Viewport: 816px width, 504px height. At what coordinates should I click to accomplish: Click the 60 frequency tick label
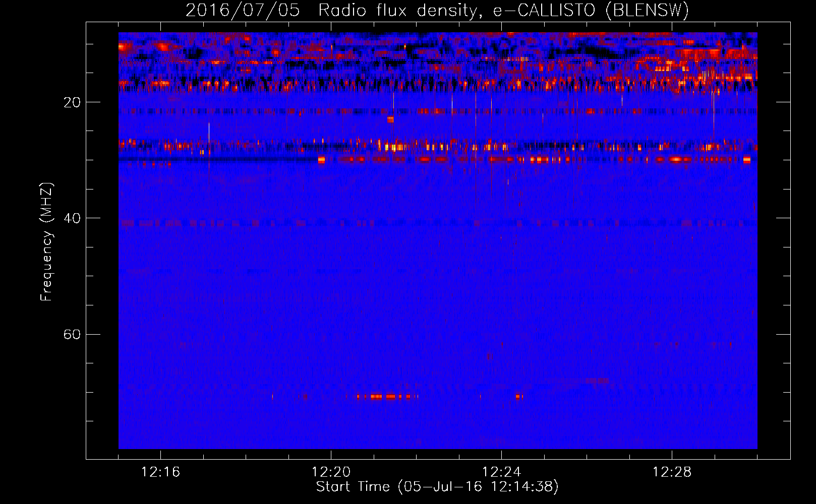coord(72,335)
